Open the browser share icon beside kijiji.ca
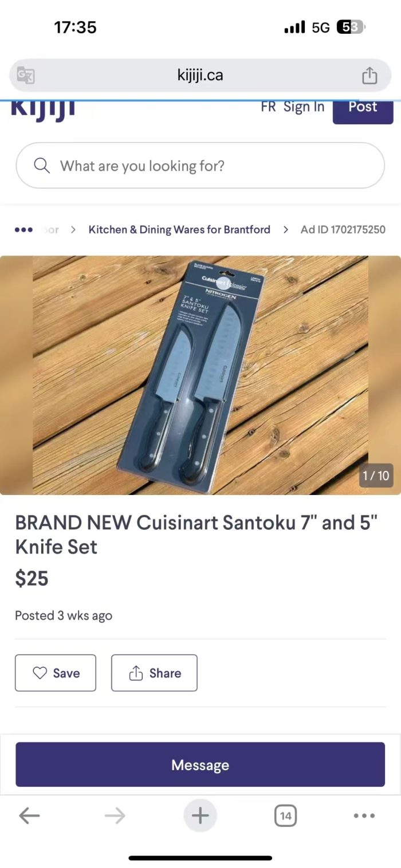This screenshot has height=868, width=401. 369,76
